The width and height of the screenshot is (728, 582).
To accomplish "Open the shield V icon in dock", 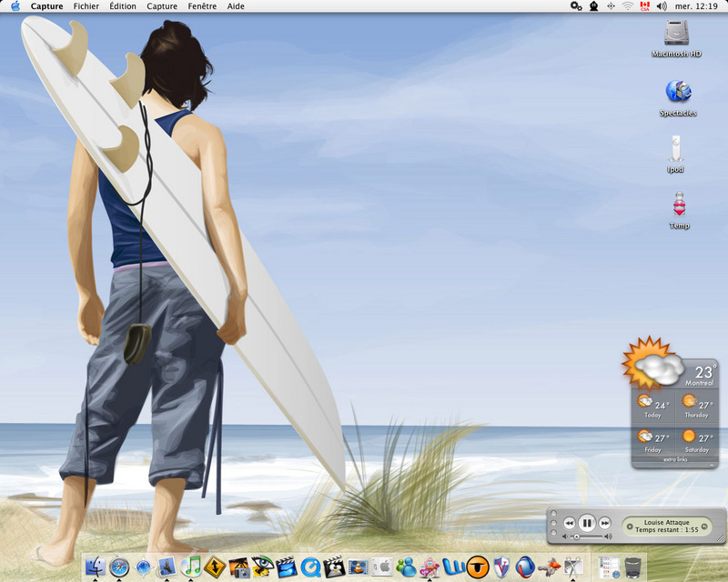I will coord(501,567).
